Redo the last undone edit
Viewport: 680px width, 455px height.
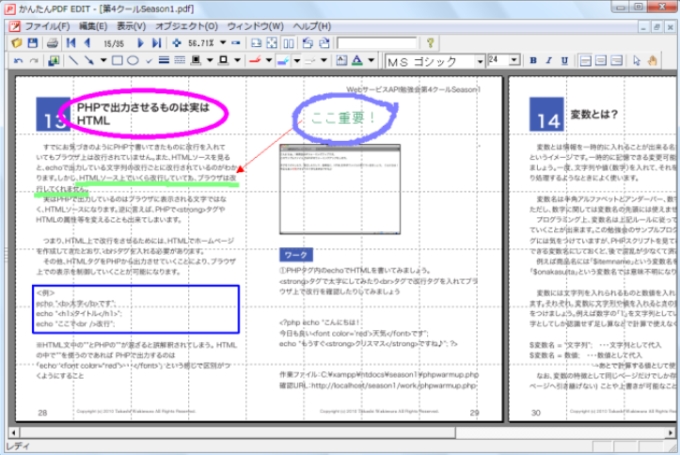tap(34, 61)
